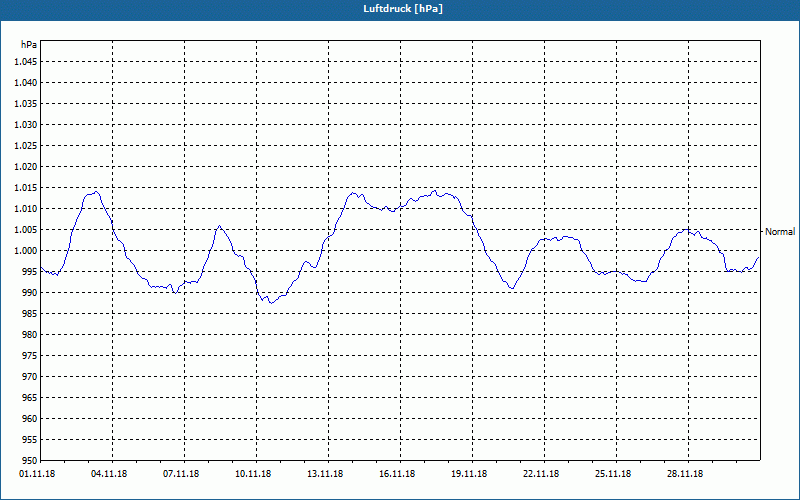Select the hPa unit label

[29, 44]
